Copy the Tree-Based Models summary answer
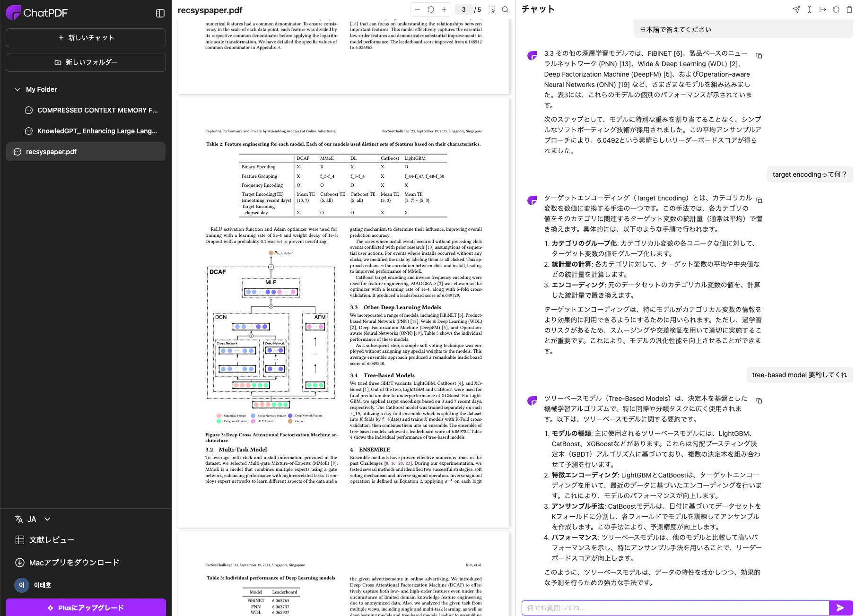Screen dimensions: 856x616 click(x=759, y=401)
